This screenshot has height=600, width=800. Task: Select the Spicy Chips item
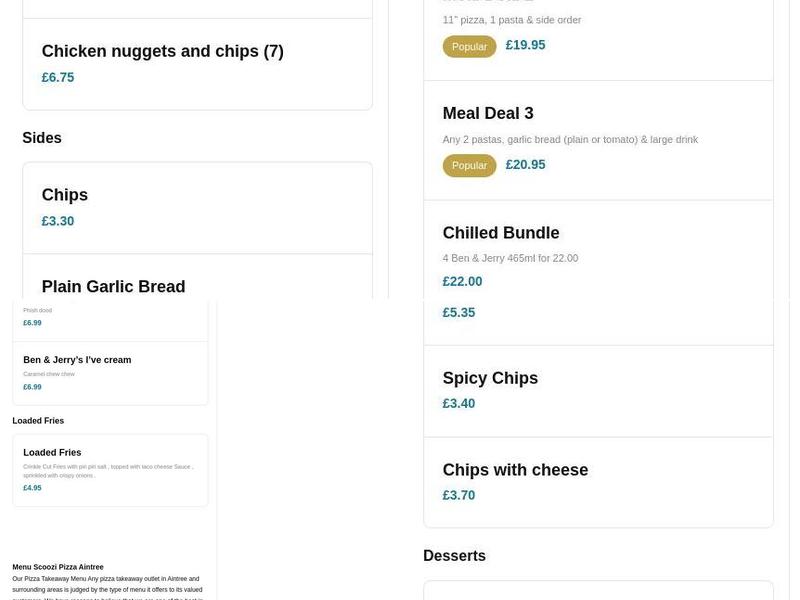click(x=490, y=378)
